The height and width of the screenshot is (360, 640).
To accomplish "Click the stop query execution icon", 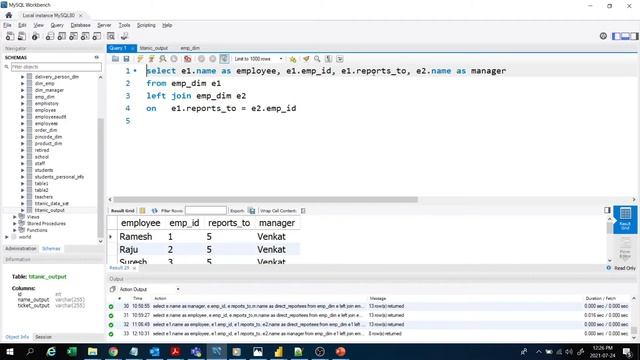I will 174,59.
